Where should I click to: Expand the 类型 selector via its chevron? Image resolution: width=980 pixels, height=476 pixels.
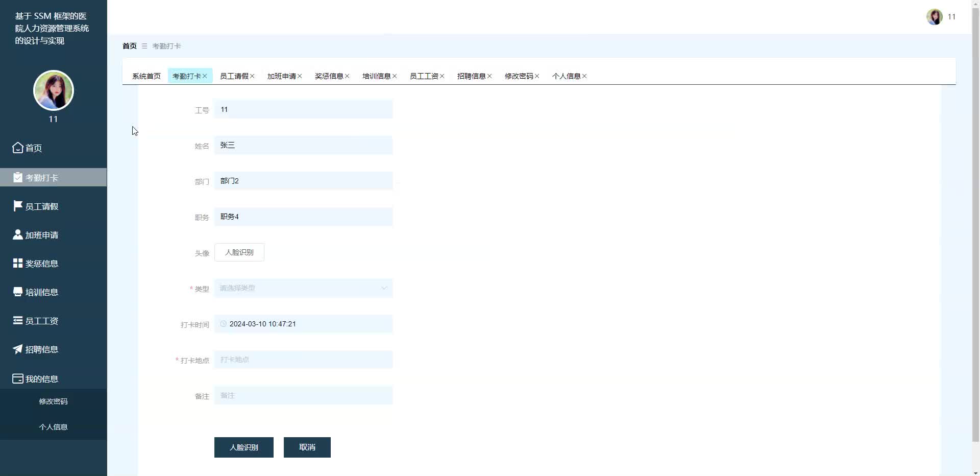click(383, 288)
